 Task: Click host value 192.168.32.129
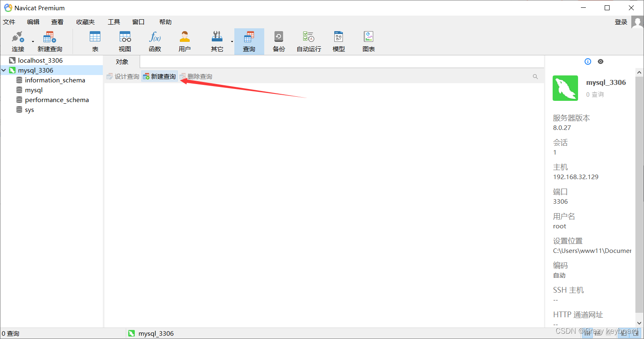pyautogui.click(x=576, y=177)
